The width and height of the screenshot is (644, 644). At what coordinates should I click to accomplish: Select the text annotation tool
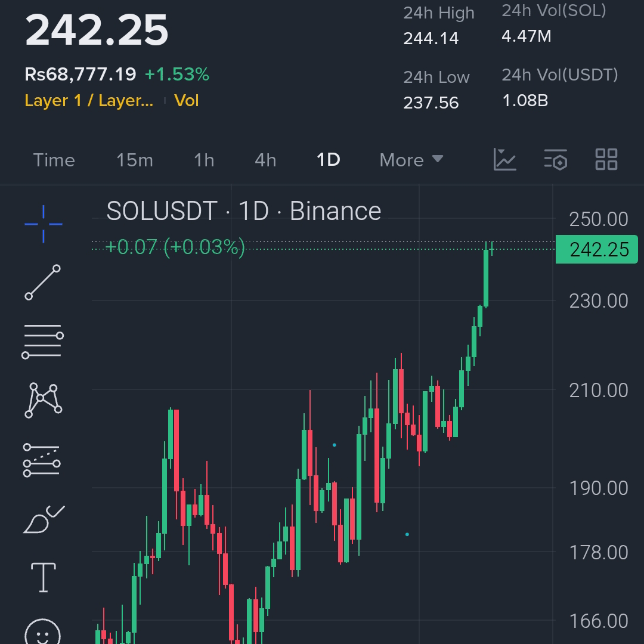point(44,578)
